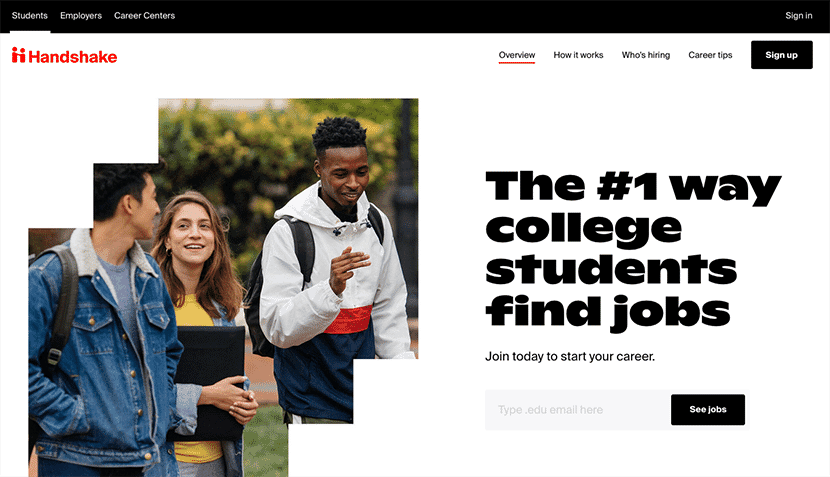
Task: Open the How it works section
Action: pyautogui.click(x=578, y=55)
